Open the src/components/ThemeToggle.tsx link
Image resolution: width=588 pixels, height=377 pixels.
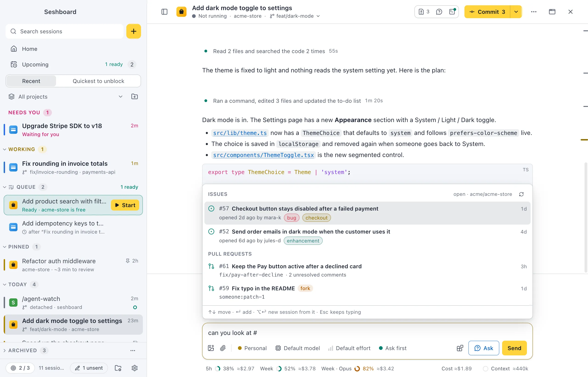[263, 155]
